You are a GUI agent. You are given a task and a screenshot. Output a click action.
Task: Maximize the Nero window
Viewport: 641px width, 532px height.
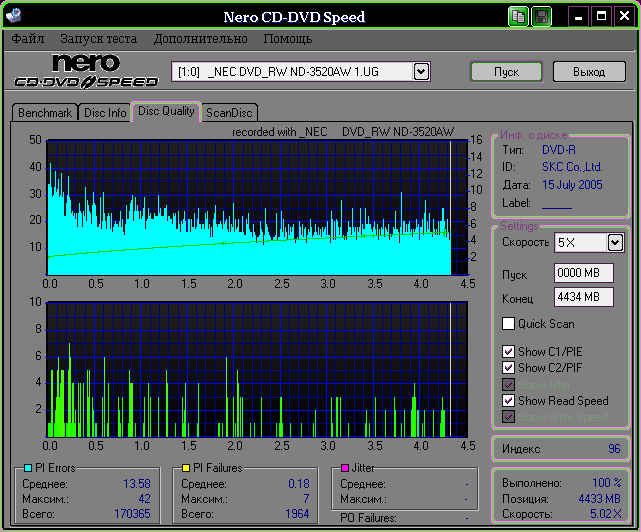[x=601, y=17]
